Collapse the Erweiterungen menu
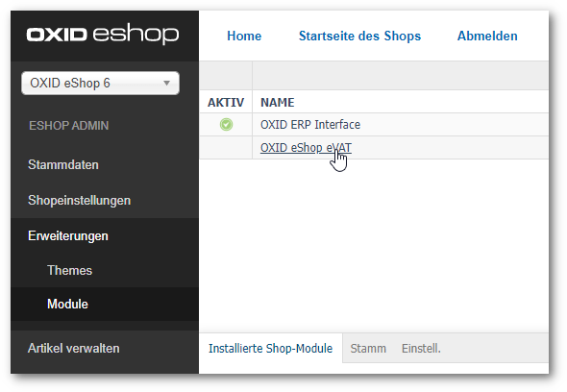The height and width of the screenshot is (392, 567). coord(68,235)
